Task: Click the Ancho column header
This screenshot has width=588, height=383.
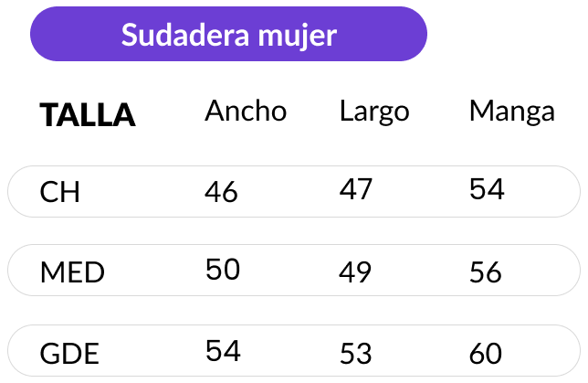Action: pyautogui.click(x=246, y=111)
